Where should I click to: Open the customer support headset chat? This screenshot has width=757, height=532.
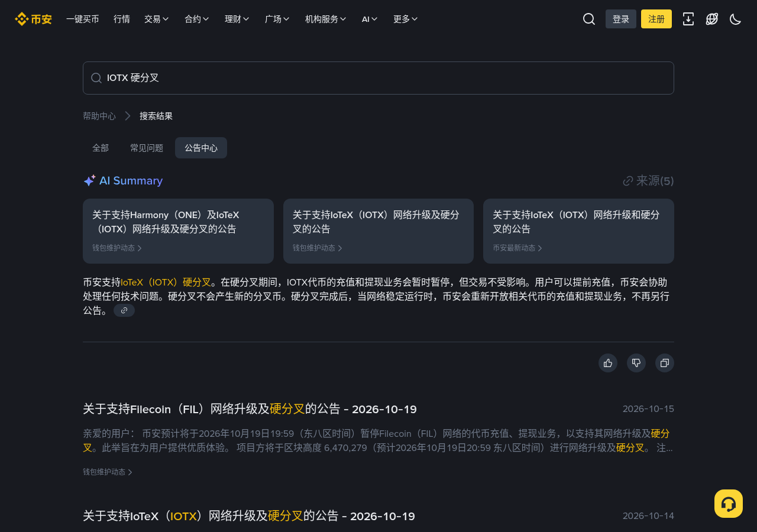(x=729, y=504)
